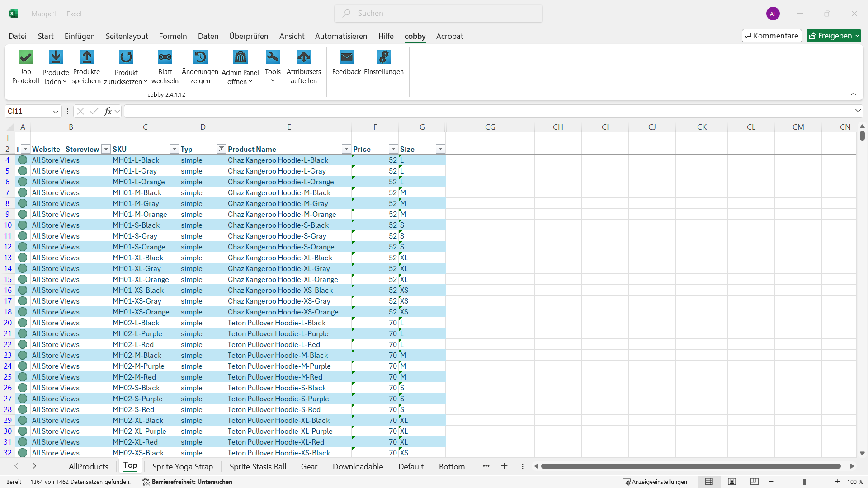
Task: Open cobby Einstellungen gear icon
Action: click(384, 57)
